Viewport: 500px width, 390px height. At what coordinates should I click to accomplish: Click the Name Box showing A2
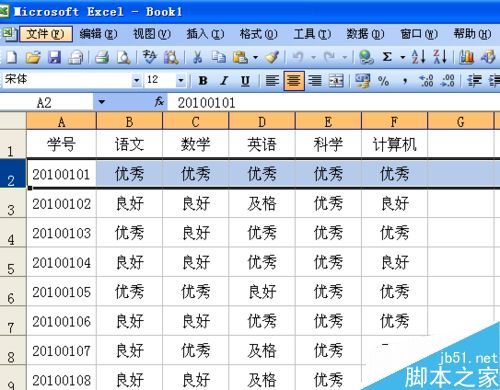[x=47, y=102]
